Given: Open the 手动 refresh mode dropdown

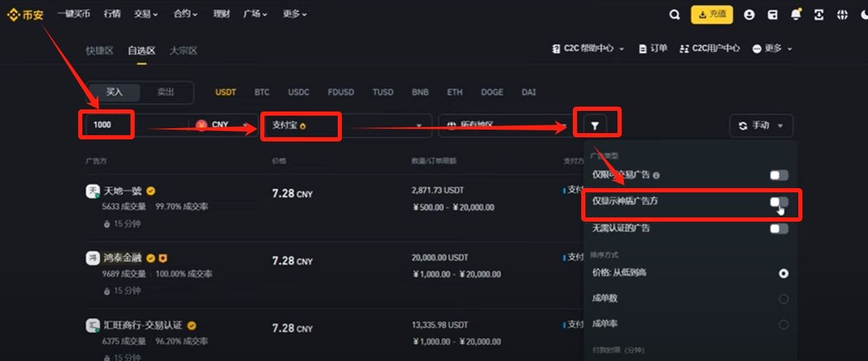Looking at the screenshot, I should coord(761,125).
